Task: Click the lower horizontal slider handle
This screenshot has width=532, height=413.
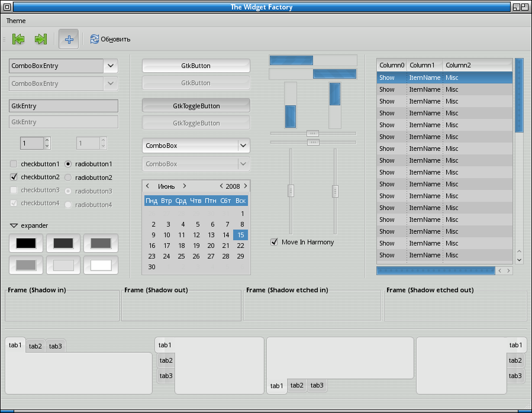Action: [313, 142]
